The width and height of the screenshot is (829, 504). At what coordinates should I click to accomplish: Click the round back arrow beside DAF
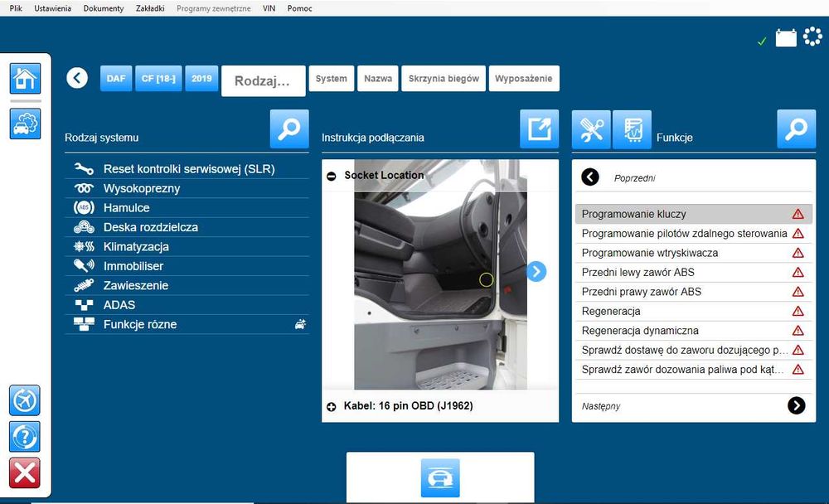click(77, 78)
